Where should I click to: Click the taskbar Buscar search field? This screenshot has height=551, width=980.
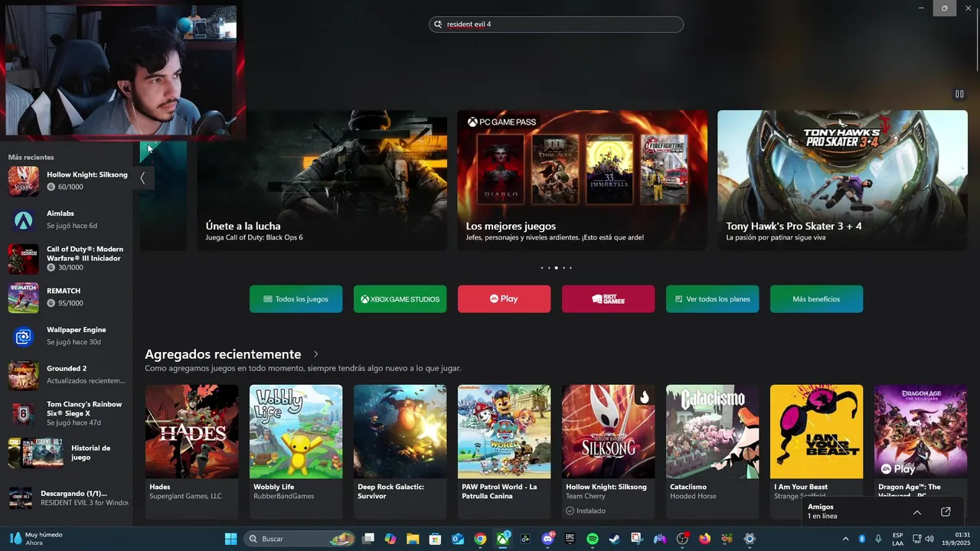(x=300, y=539)
